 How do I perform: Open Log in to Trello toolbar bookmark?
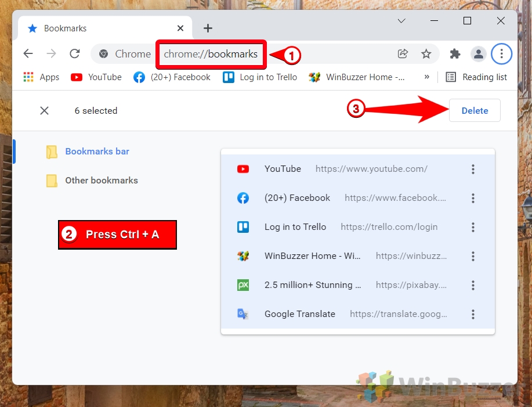pos(260,77)
